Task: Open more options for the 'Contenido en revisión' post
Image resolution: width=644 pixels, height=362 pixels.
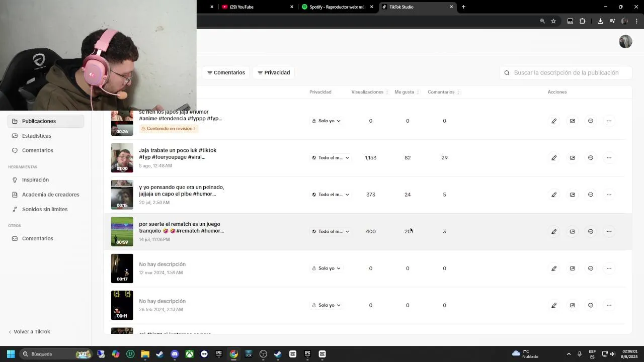Action: [609, 121]
